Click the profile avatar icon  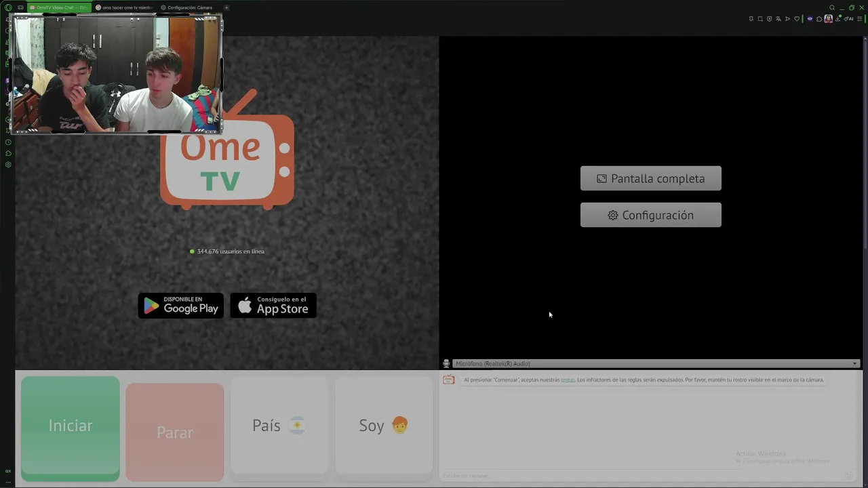coord(828,19)
